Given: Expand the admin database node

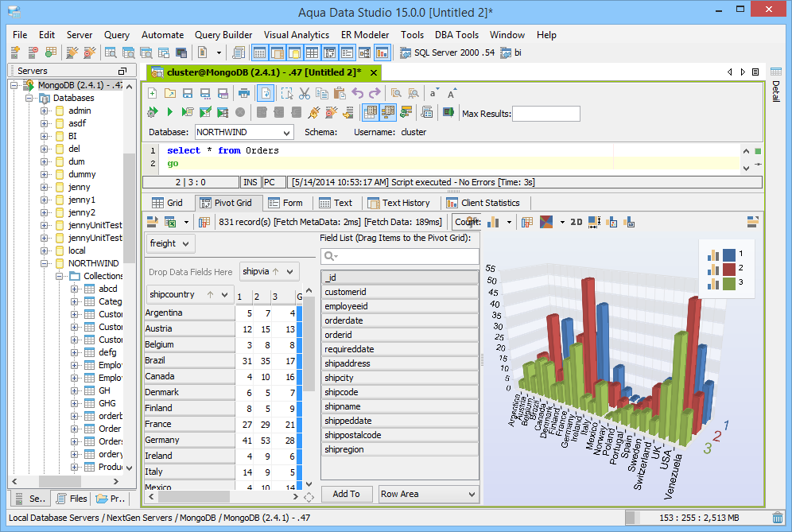Looking at the screenshot, I should 45,111.
